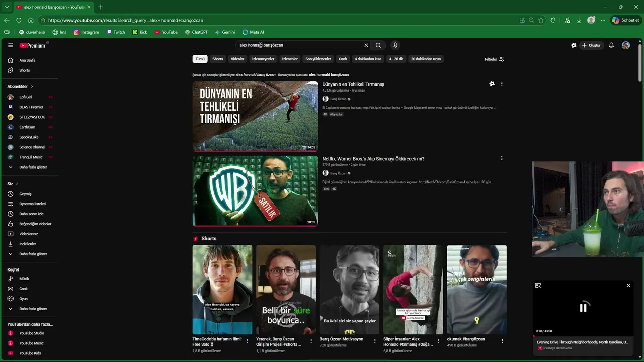Select the İzlenmeyenler filter chip
Screen dimensions: 644x362
click(x=263, y=59)
